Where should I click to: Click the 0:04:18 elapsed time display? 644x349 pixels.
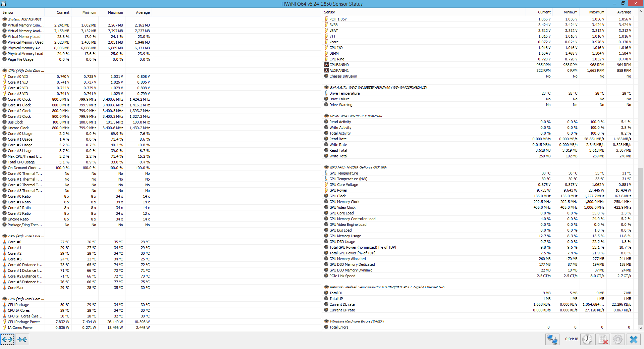[x=571, y=339]
